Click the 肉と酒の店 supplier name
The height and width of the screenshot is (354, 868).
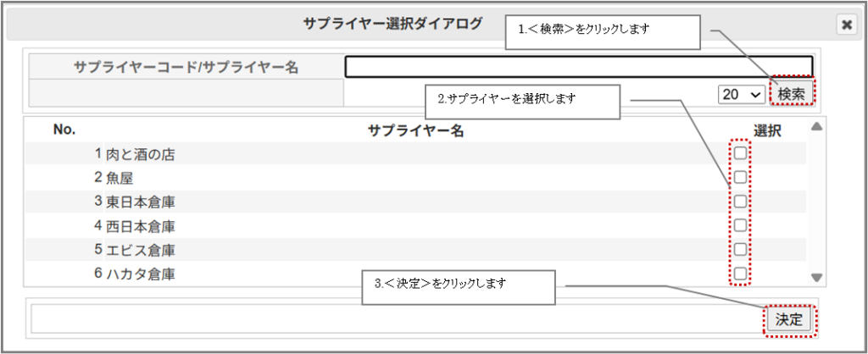[141, 154]
